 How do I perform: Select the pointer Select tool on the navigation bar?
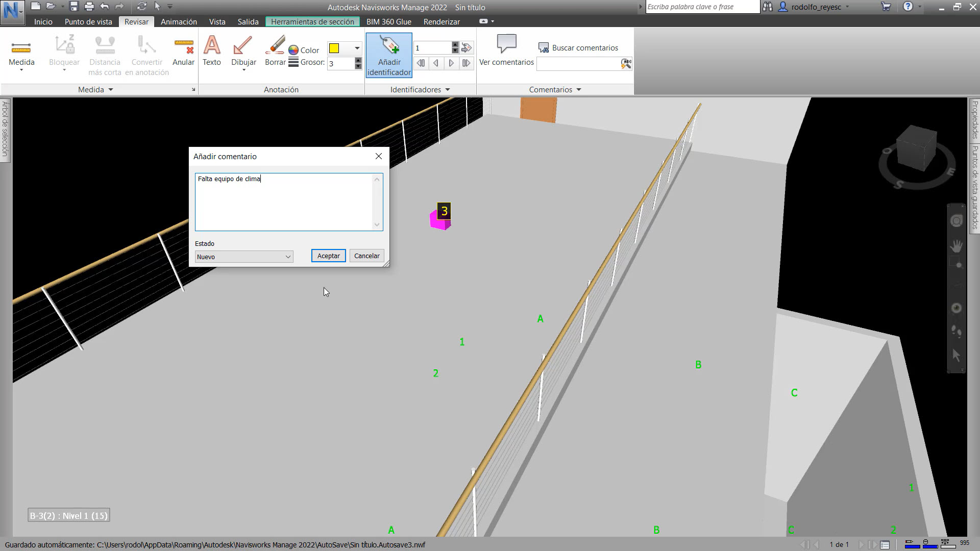(x=957, y=354)
